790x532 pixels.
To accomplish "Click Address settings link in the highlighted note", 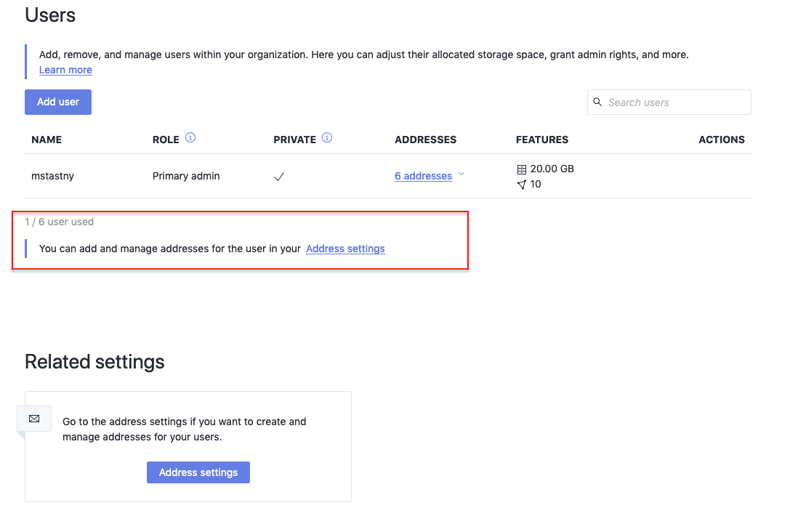I will (345, 249).
